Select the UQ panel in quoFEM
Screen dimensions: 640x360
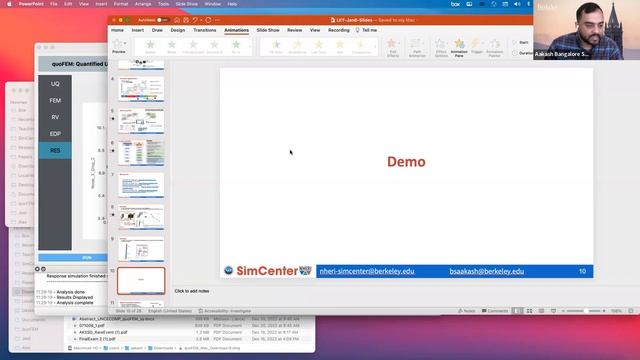click(x=55, y=84)
